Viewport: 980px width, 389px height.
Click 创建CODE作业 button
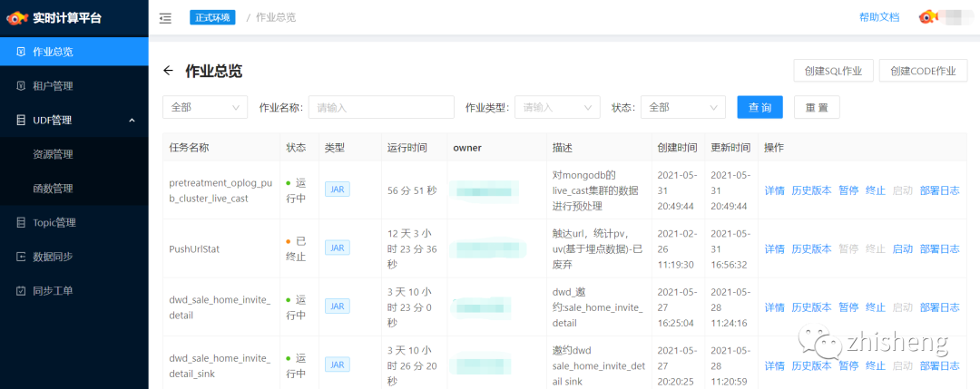pyautogui.click(x=923, y=71)
